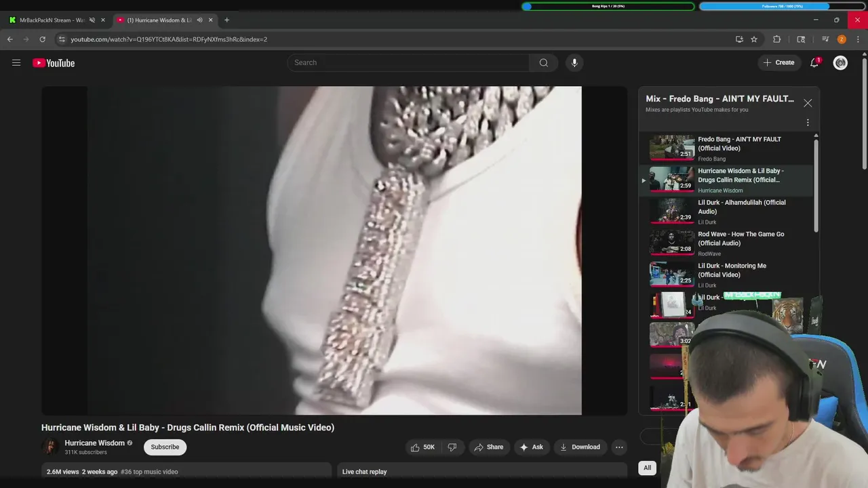
Task: Go to the YouTube home logo
Action: point(54,63)
